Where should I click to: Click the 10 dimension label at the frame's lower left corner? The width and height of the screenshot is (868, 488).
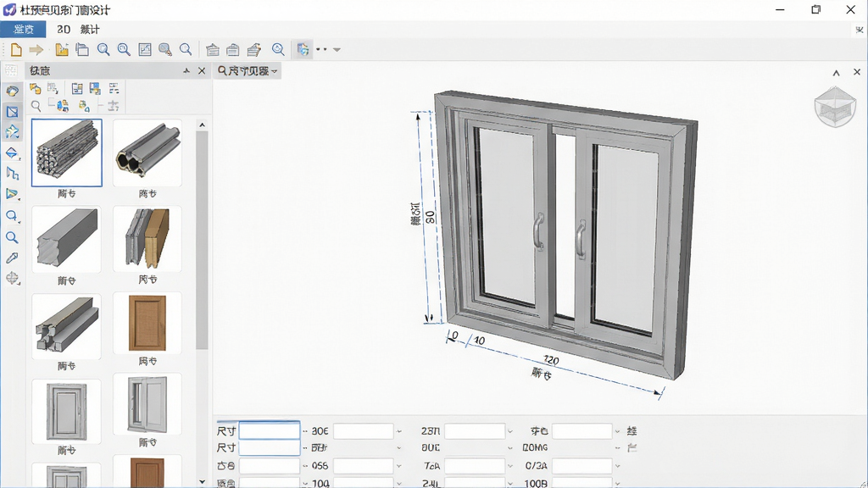tap(480, 341)
